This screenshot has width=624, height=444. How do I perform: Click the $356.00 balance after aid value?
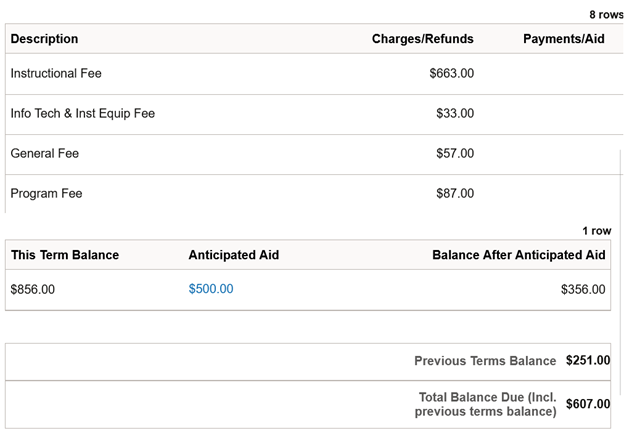(x=583, y=289)
